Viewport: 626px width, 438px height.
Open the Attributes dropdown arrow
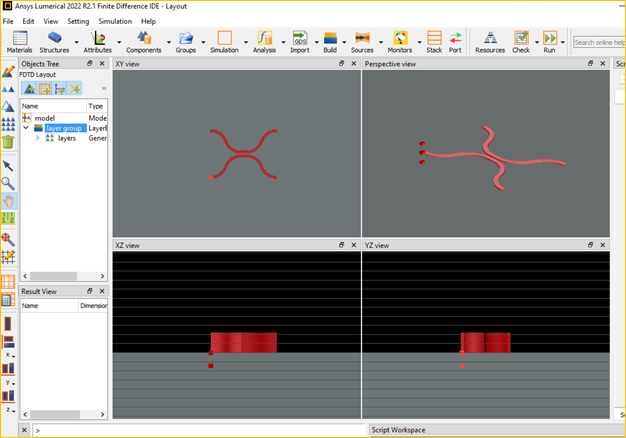tap(119, 42)
